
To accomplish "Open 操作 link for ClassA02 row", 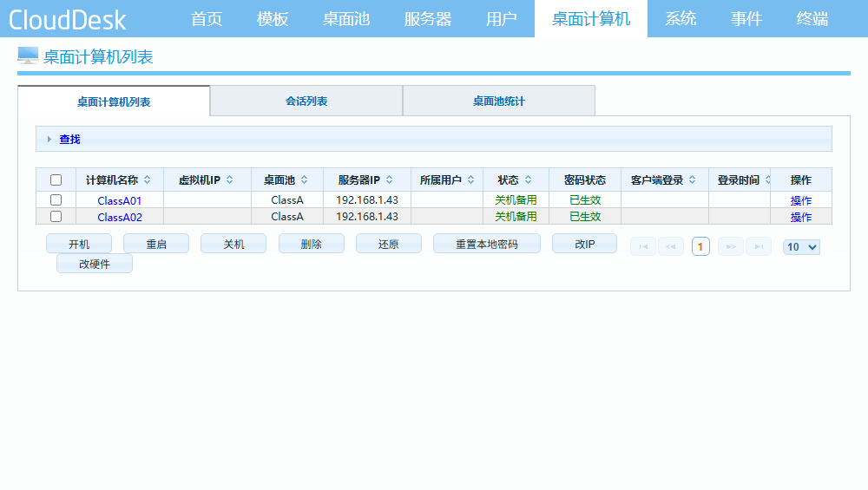I will click(x=801, y=217).
